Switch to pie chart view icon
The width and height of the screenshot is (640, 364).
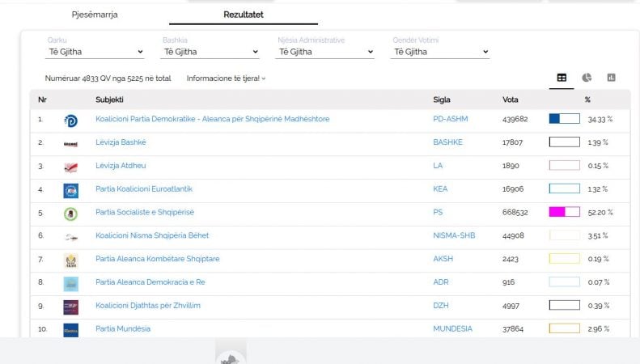(587, 78)
